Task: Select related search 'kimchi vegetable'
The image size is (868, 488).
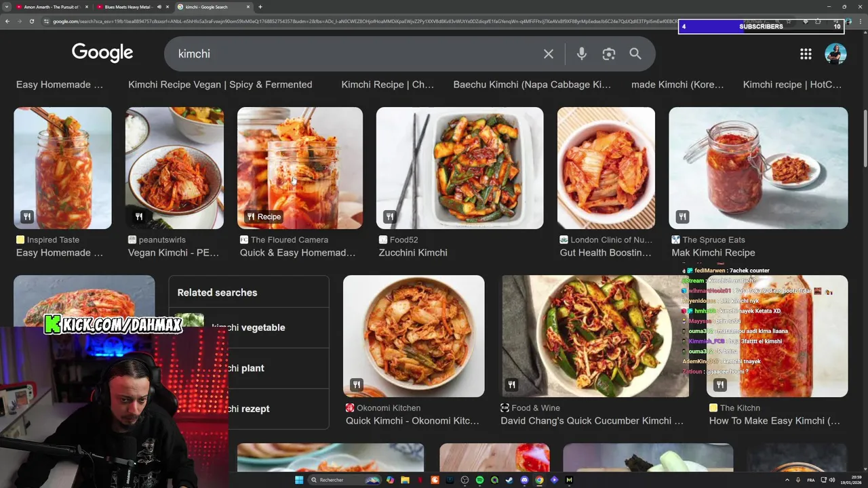Action: [x=249, y=327]
